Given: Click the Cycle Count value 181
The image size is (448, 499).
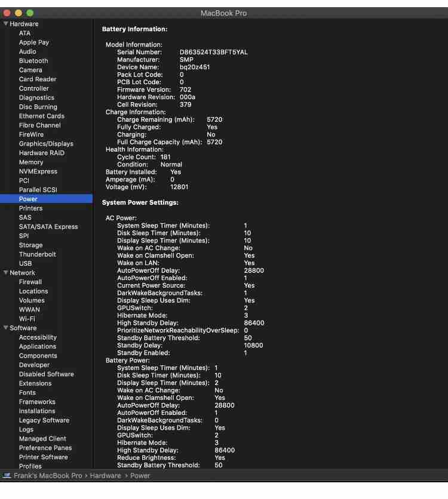Looking at the screenshot, I should click(165, 157).
